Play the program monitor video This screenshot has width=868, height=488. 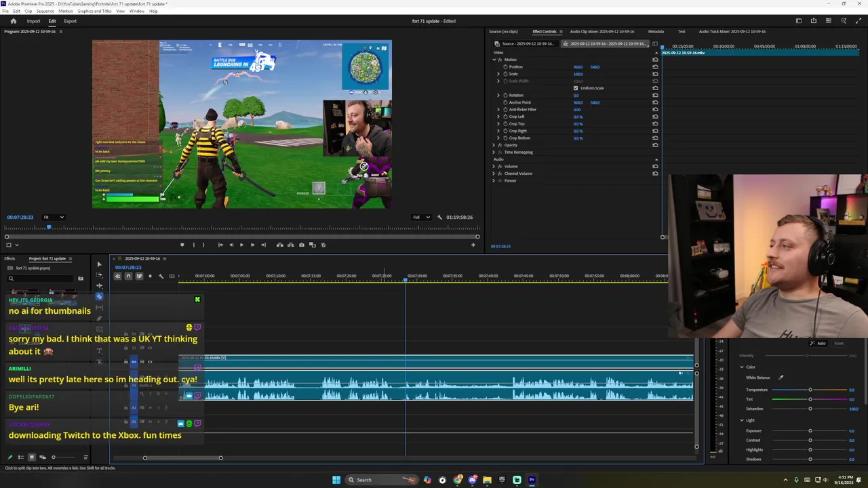click(x=241, y=245)
